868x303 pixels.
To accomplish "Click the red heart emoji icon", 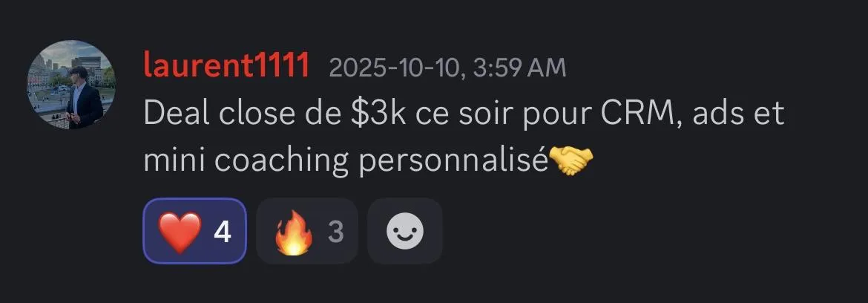I will click(180, 232).
